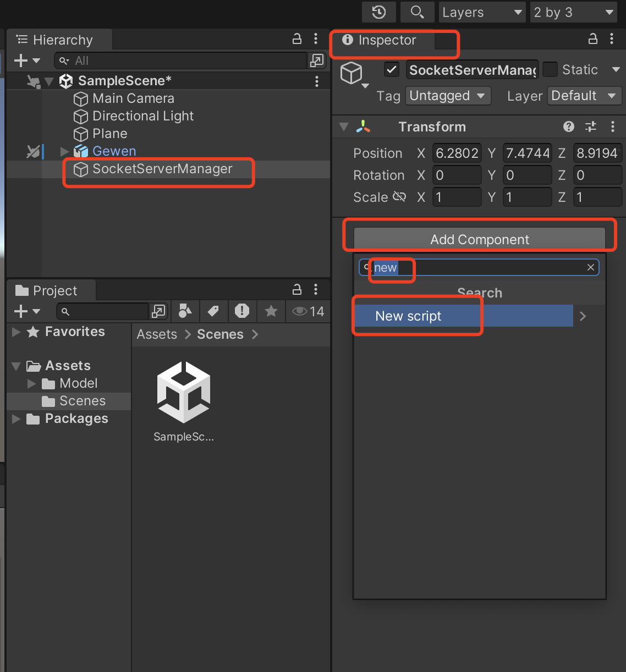The height and width of the screenshot is (672, 626).
Task: Toggle scene picking icon beside SampleScene
Action: (34, 81)
